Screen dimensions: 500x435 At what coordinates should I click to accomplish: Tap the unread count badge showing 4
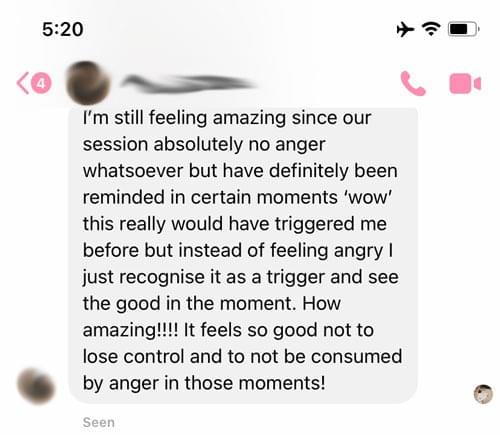click(41, 83)
